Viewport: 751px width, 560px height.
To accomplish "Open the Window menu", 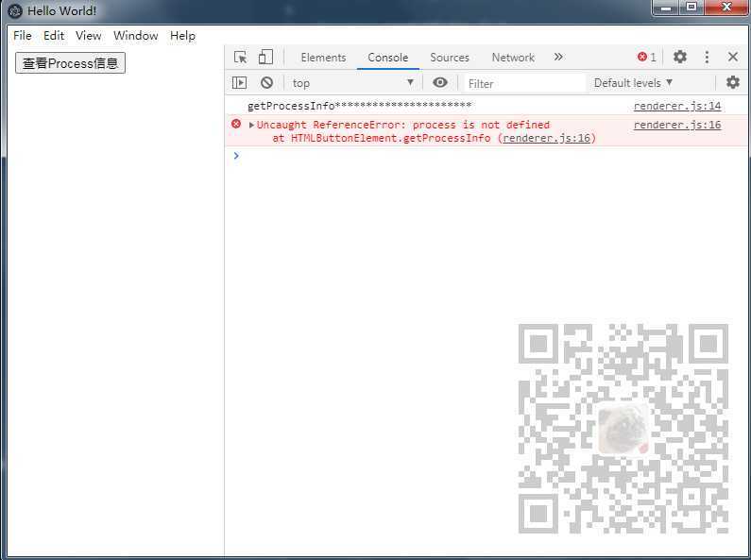I will coord(135,36).
